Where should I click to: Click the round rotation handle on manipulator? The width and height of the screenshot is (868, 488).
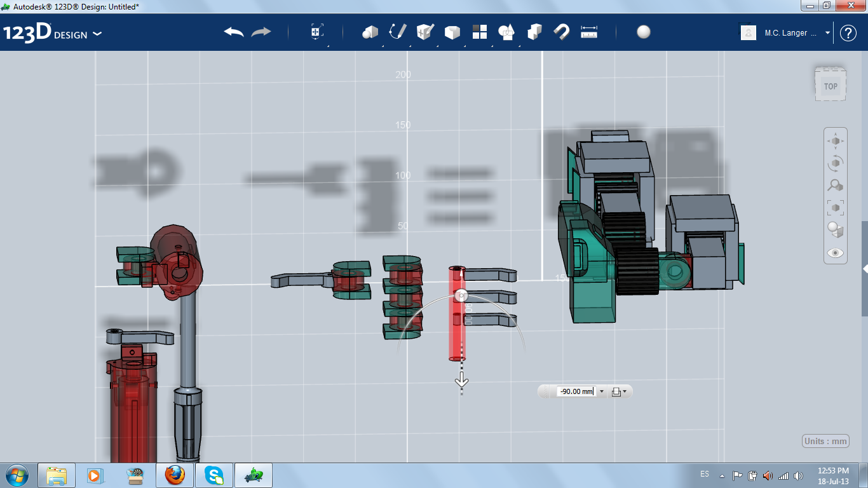[x=462, y=295]
